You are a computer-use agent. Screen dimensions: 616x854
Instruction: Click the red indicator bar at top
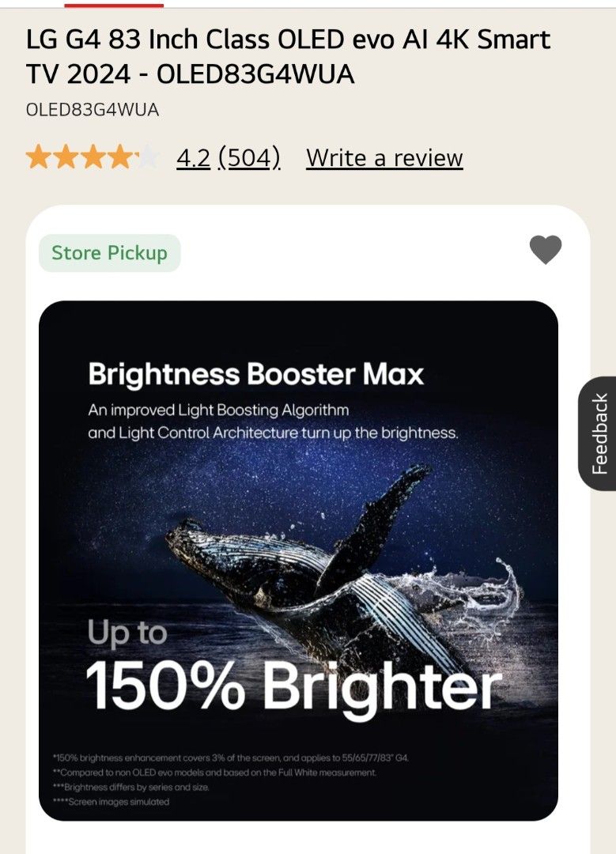(x=114, y=4)
